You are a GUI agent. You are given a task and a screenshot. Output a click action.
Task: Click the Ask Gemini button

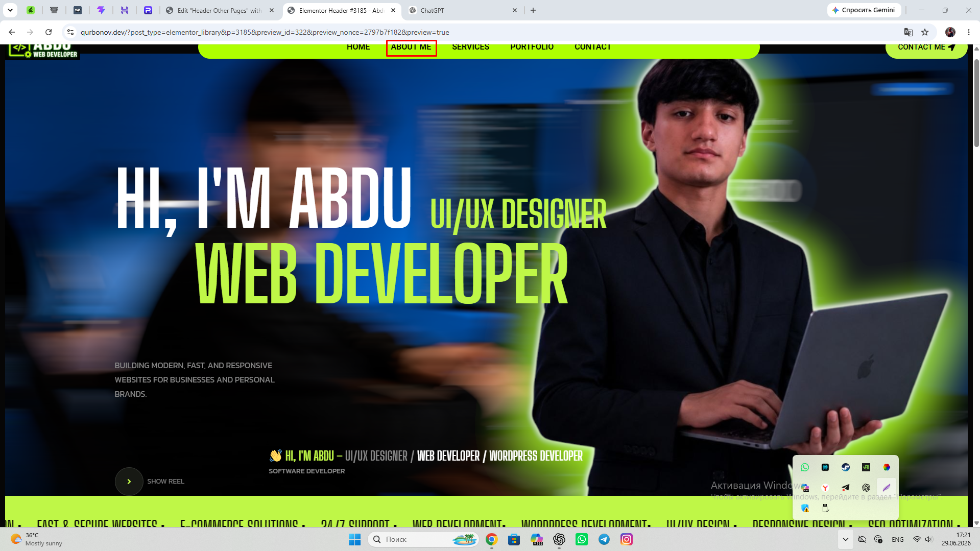[x=864, y=10]
